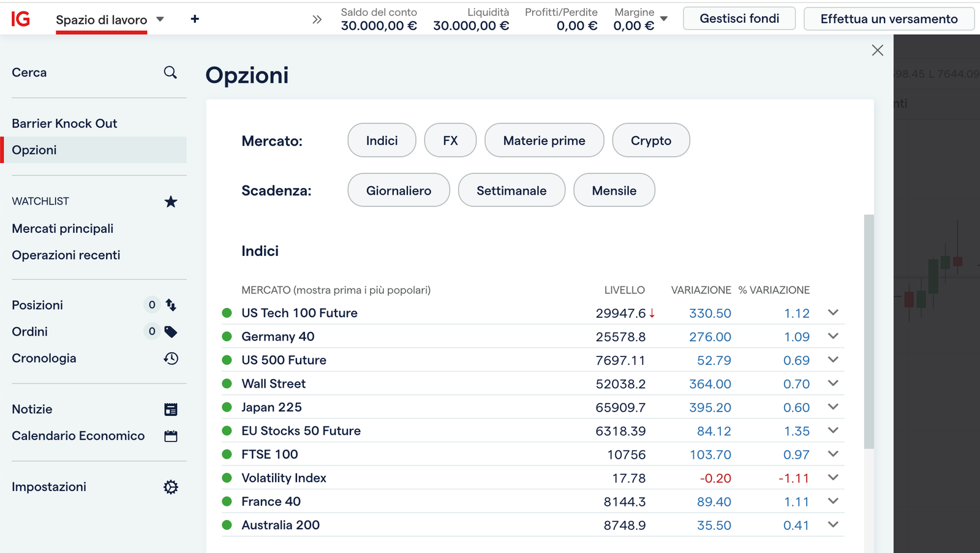This screenshot has height=553, width=980.
Task: Open Posizioni via the arrows icon
Action: pos(171,305)
